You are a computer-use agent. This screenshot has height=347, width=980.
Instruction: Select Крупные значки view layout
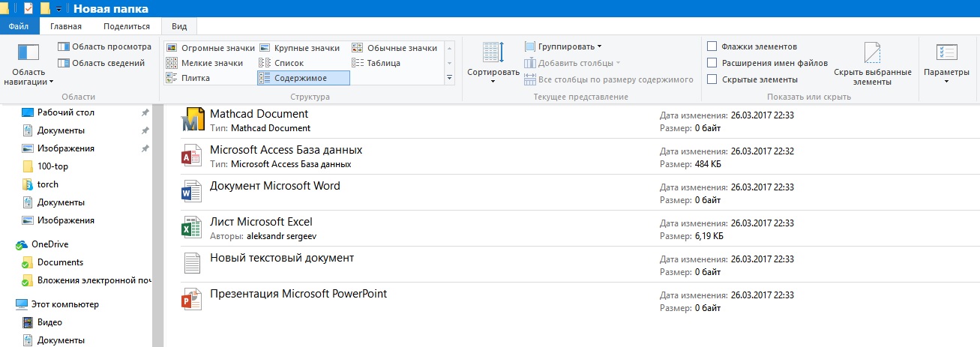click(x=299, y=48)
